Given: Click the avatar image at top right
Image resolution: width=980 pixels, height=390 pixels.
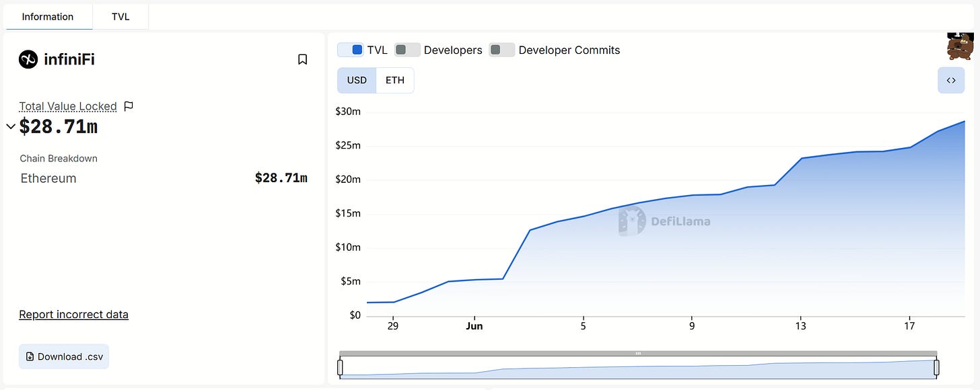Looking at the screenshot, I should pos(962,46).
